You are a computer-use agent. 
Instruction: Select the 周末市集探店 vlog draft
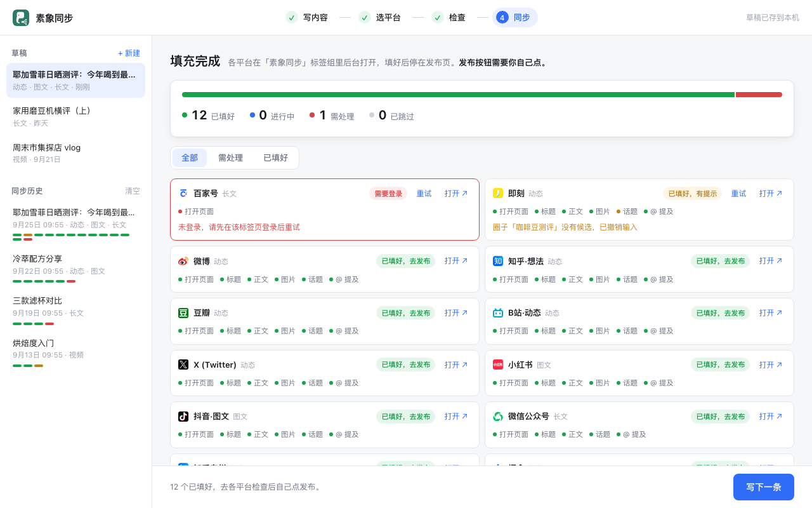(75, 153)
